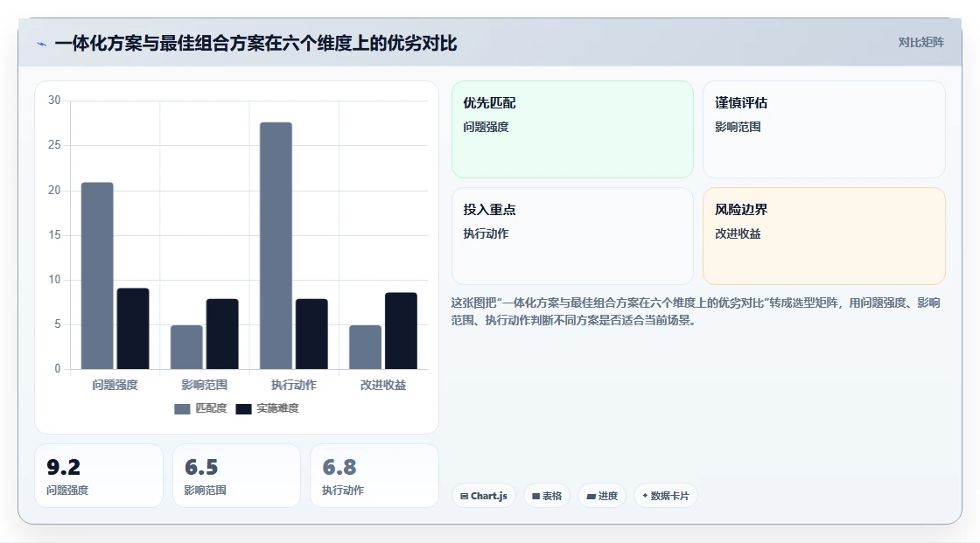Click the 实施难度 bar for 问题强度
980x543 pixels.
coord(133,329)
